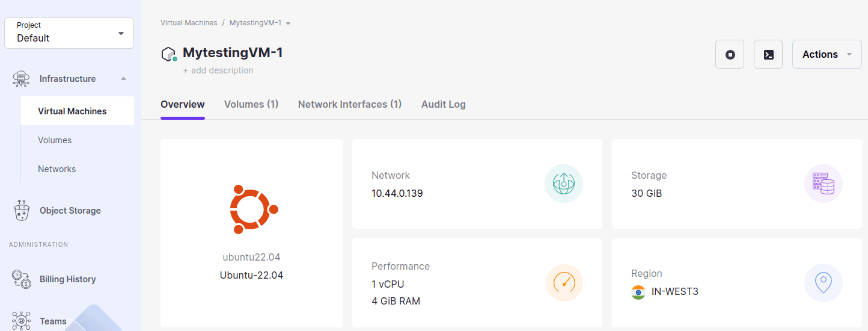Collapse the Infrastructure section arrow

point(123,79)
